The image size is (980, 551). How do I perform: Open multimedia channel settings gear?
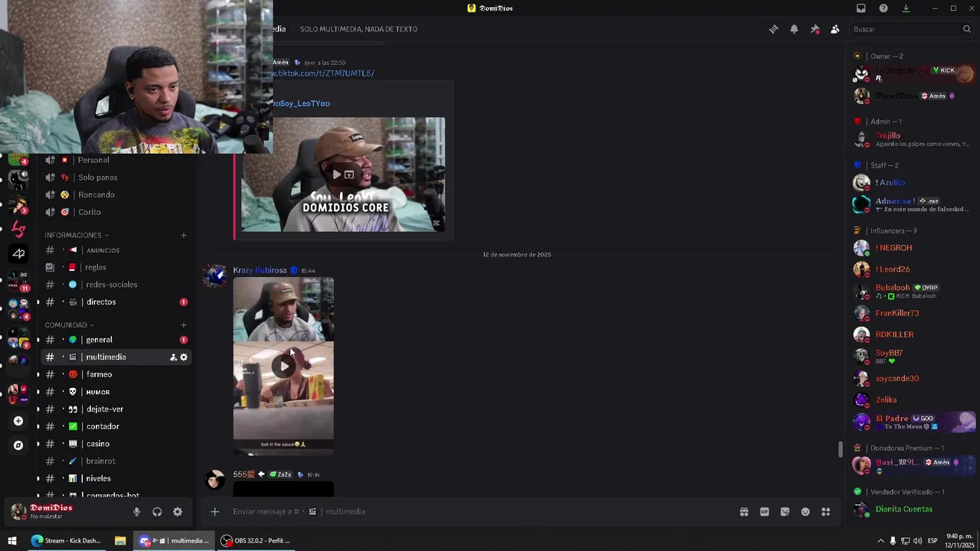point(184,357)
